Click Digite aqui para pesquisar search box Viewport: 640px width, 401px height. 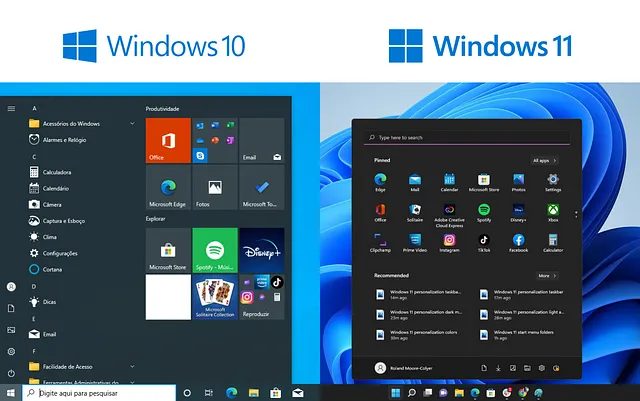click(x=99, y=393)
